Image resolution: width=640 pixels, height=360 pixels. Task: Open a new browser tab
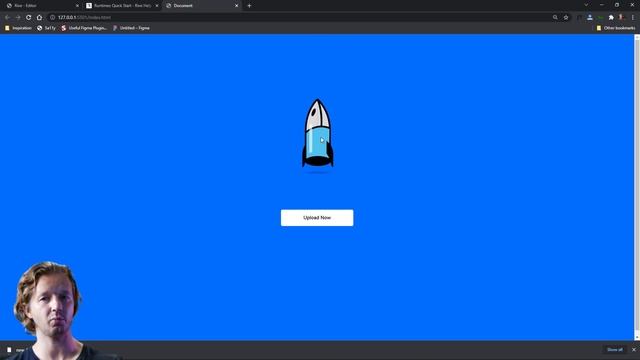[x=249, y=6]
